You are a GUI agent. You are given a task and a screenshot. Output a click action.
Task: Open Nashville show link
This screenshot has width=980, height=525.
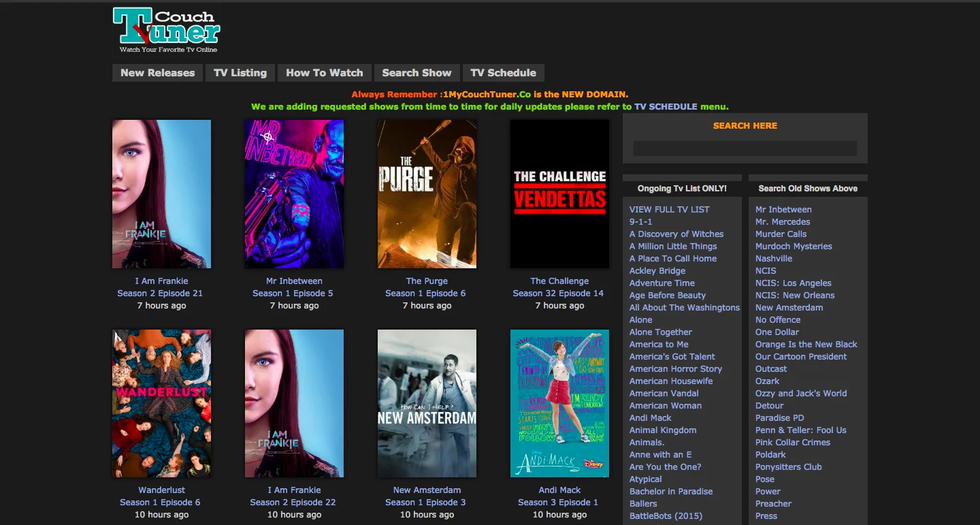coord(774,259)
